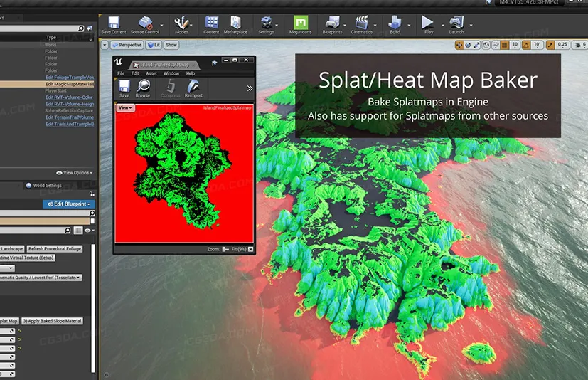
Task: Open the viewport options arrow dropdown
Action: (105, 45)
